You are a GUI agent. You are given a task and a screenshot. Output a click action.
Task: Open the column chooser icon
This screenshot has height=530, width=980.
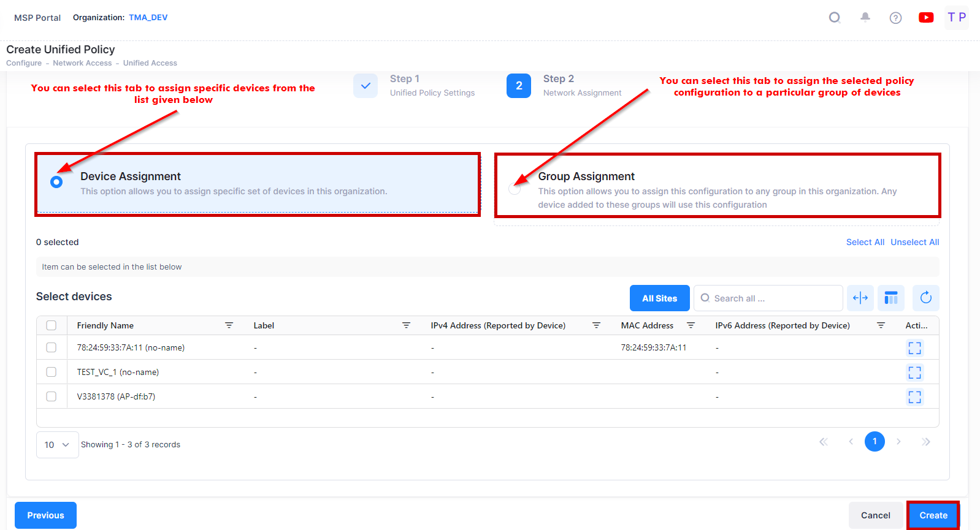coord(891,298)
